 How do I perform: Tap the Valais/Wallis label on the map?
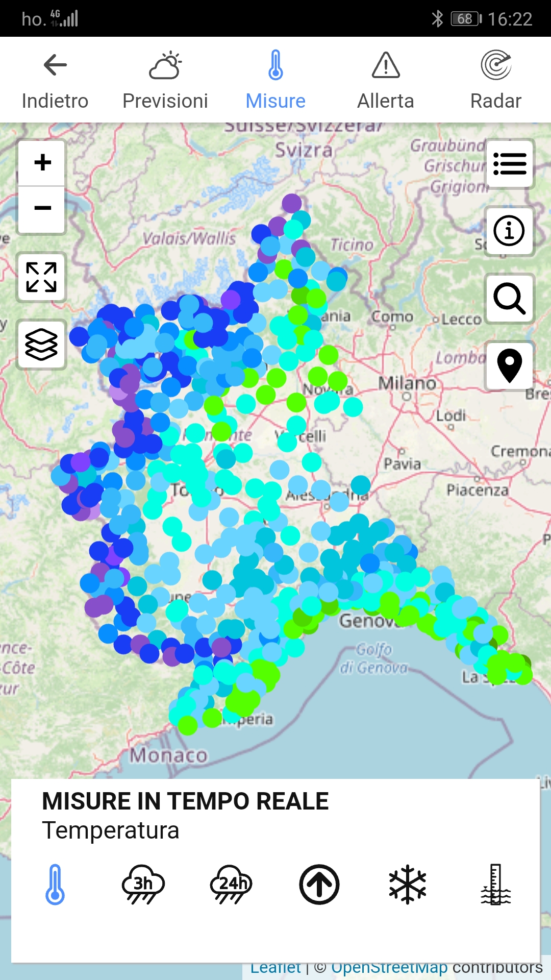[189, 238]
